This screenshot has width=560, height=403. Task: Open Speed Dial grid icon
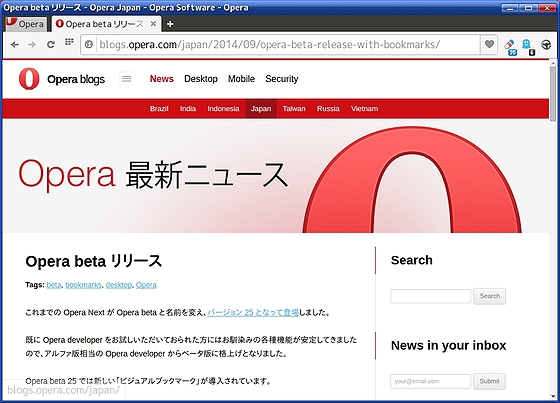69,42
